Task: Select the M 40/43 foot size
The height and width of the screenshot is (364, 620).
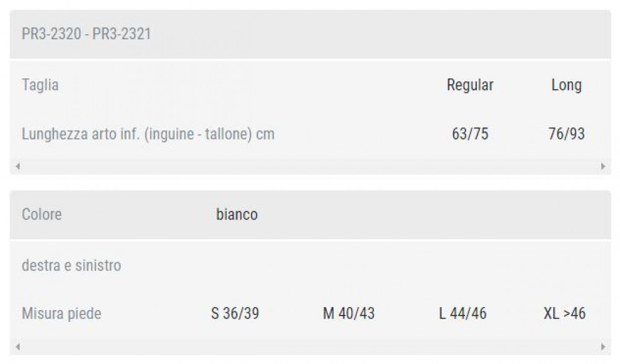Action: [x=348, y=314]
